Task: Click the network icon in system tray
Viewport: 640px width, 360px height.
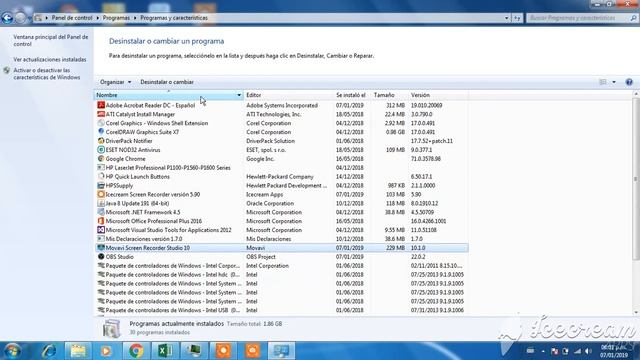Action: (x=577, y=351)
